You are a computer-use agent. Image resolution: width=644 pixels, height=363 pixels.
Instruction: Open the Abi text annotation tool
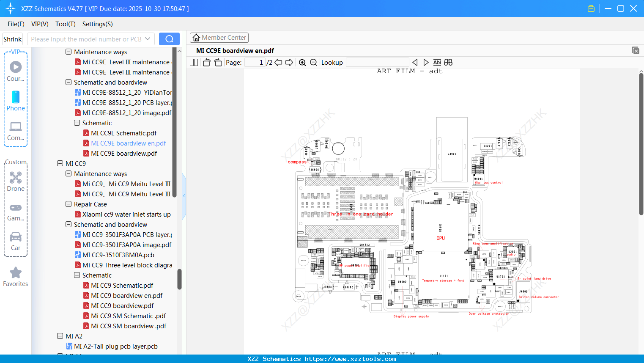pos(437,62)
